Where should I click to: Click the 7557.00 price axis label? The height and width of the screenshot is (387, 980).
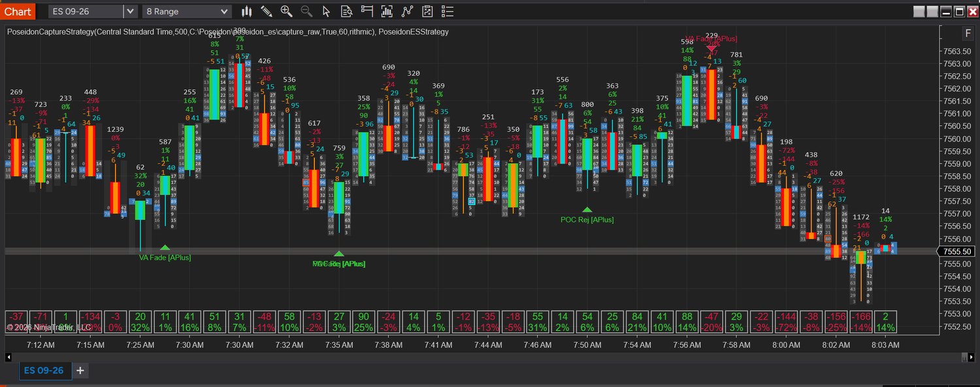(957, 213)
